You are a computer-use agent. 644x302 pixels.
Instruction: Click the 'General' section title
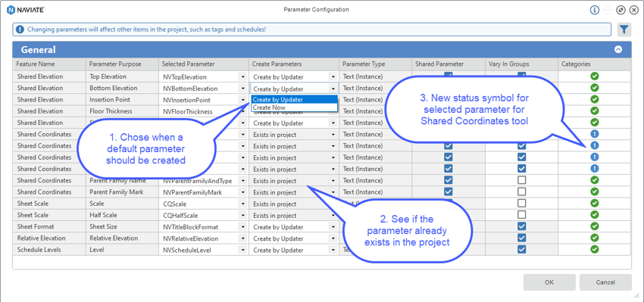[x=38, y=50]
